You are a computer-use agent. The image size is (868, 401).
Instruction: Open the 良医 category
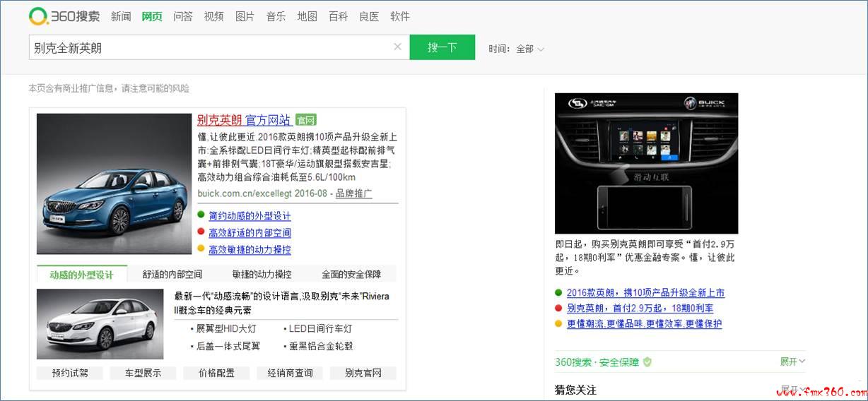tap(369, 16)
